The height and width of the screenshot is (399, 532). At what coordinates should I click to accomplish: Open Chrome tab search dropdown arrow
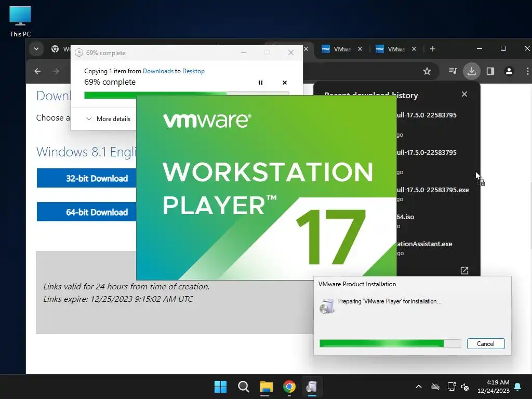pyautogui.click(x=36, y=49)
